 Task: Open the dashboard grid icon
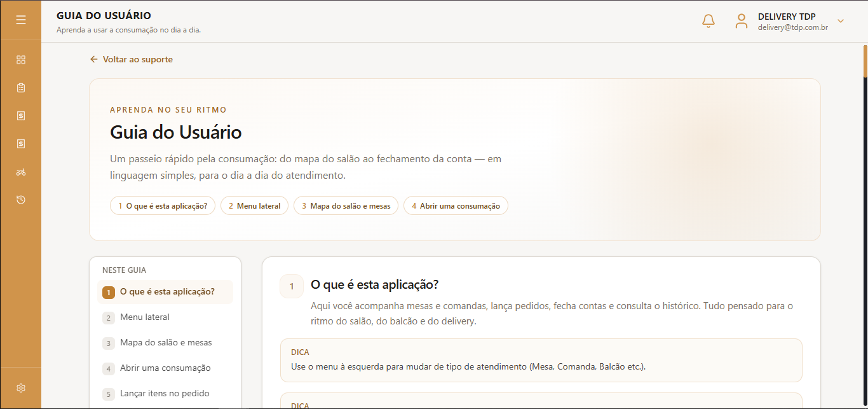pos(21,60)
